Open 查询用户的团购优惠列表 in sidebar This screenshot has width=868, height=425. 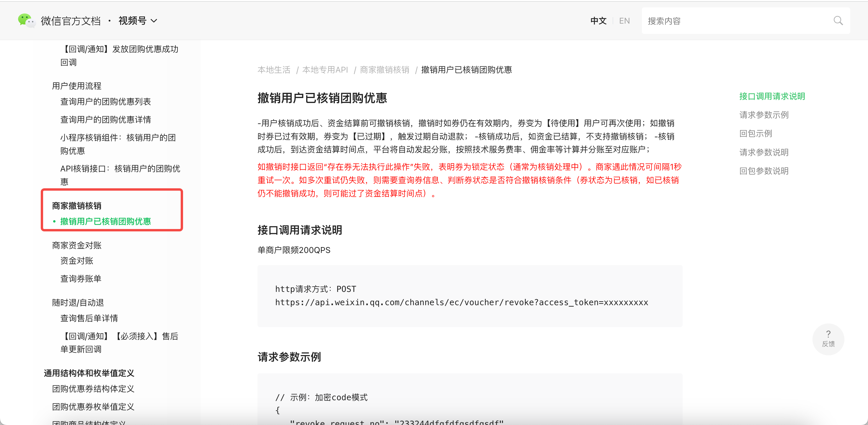(x=105, y=101)
